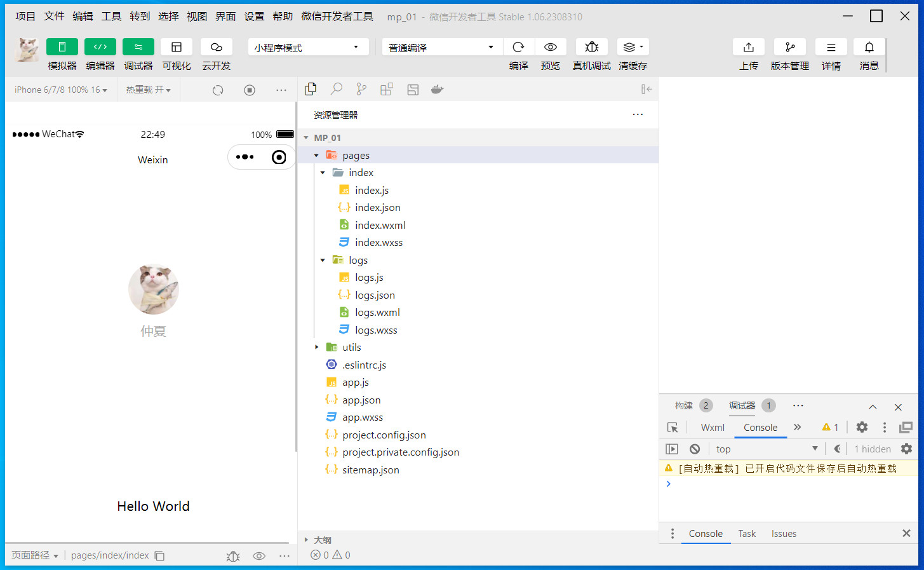Click the preview (预览) eye icon
The image size is (924, 570).
tap(551, 47)
